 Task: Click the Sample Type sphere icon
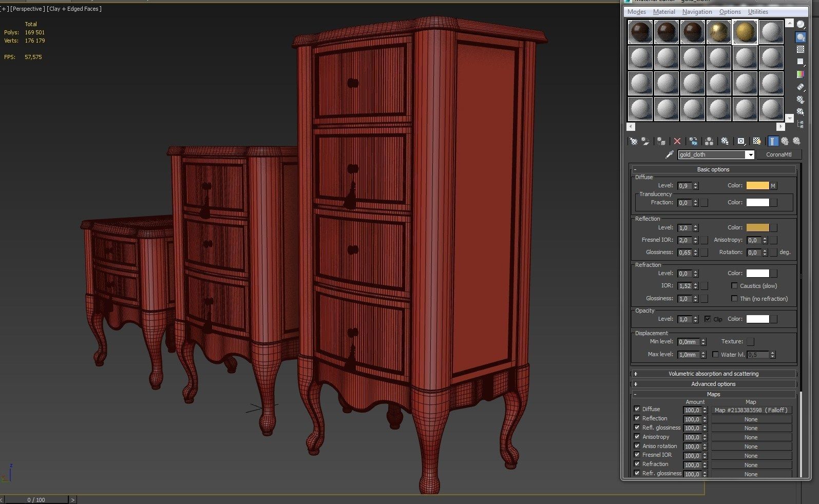pyautogui.click(x=801, y=25)
